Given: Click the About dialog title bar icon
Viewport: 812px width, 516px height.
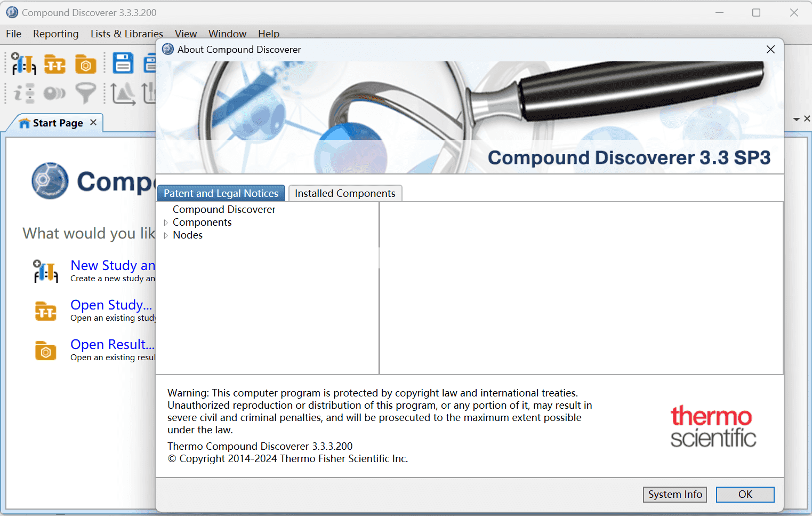Looking at the screenshot, I should (x=168, y=49).
